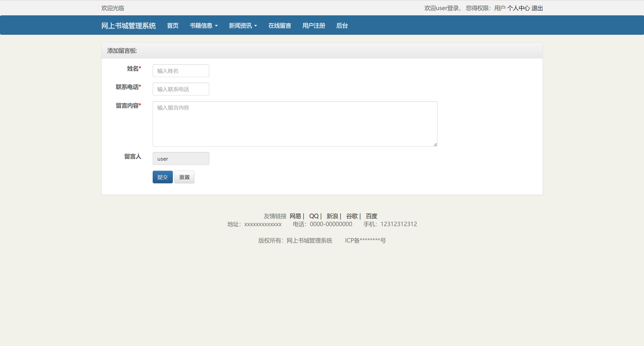Image resolution: width=644 pixels, height=346 pixels.
Task: Click the disabled user field under 留言人
Action: (x=181, y=159)
